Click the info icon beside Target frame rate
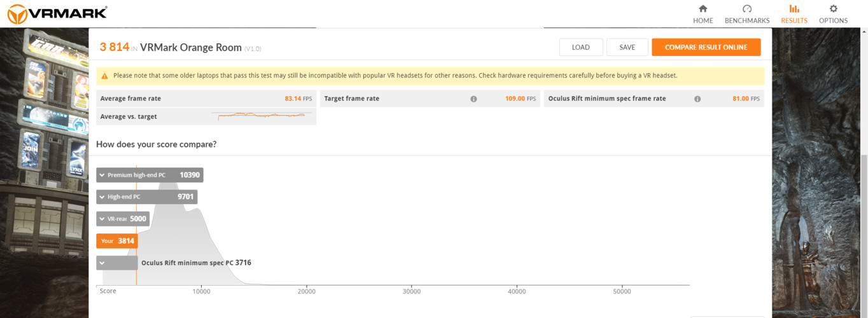Screen dimensions: 868x318 click(473, 99)
